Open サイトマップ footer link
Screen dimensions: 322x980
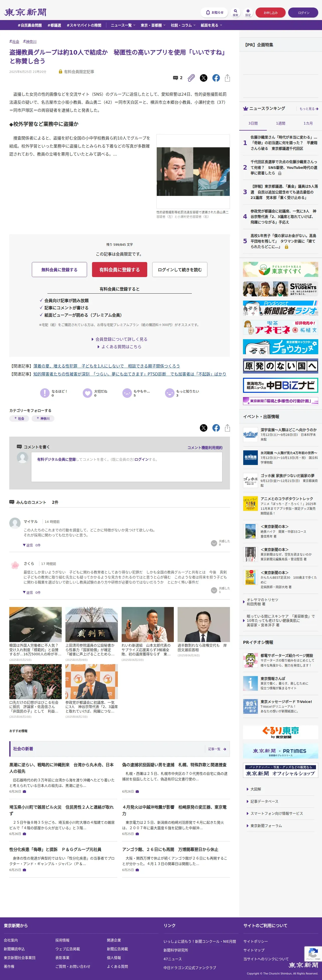pos(254,950)
